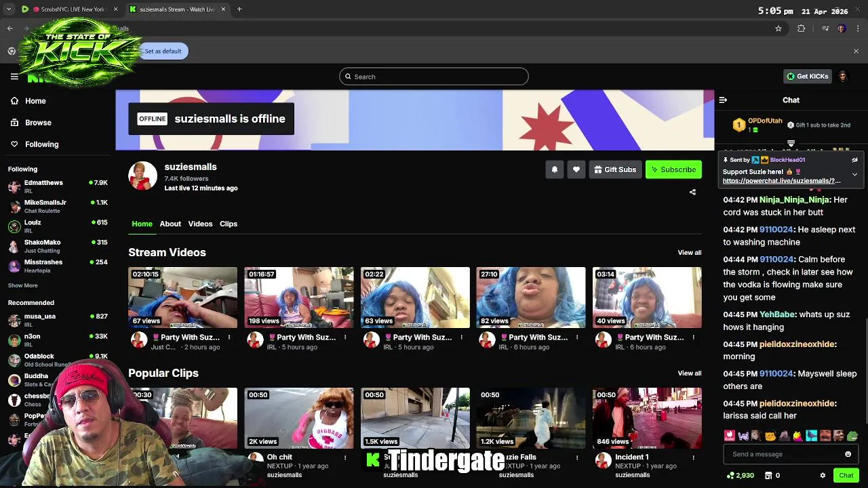The image size is (868, 488).
Task: Insert the yellow cat emote
Action: click(770, 436)
